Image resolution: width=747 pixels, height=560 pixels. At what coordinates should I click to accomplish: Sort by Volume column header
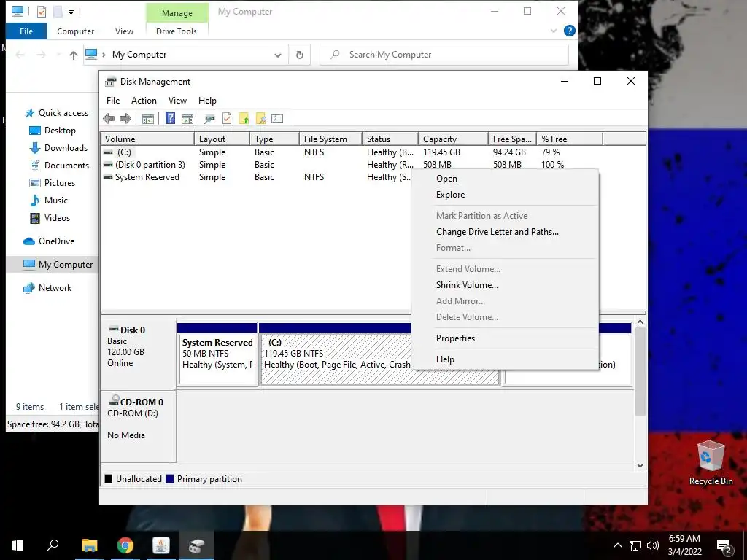tap(147, 139)
